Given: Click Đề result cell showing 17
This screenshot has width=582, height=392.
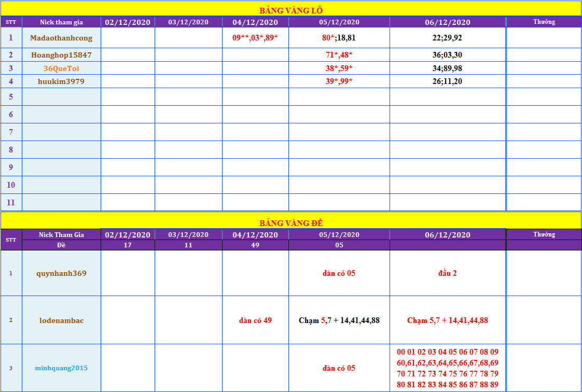Looking at the screenshot, I should tap(128, 245).
